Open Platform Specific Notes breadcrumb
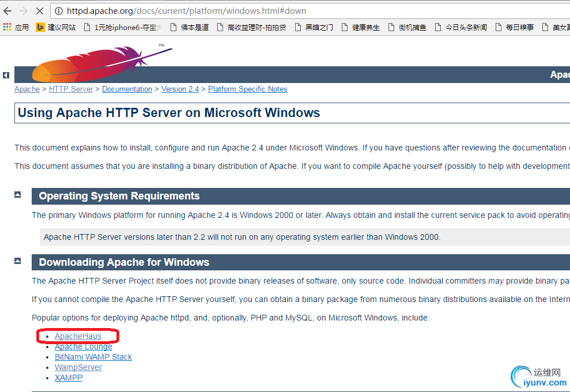 [248, 89]
